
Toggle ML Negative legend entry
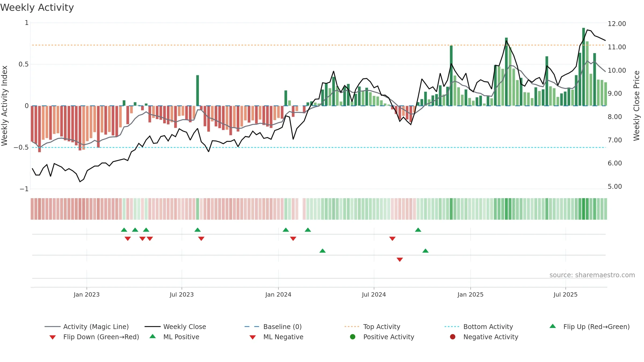click(x=276, y=337)
